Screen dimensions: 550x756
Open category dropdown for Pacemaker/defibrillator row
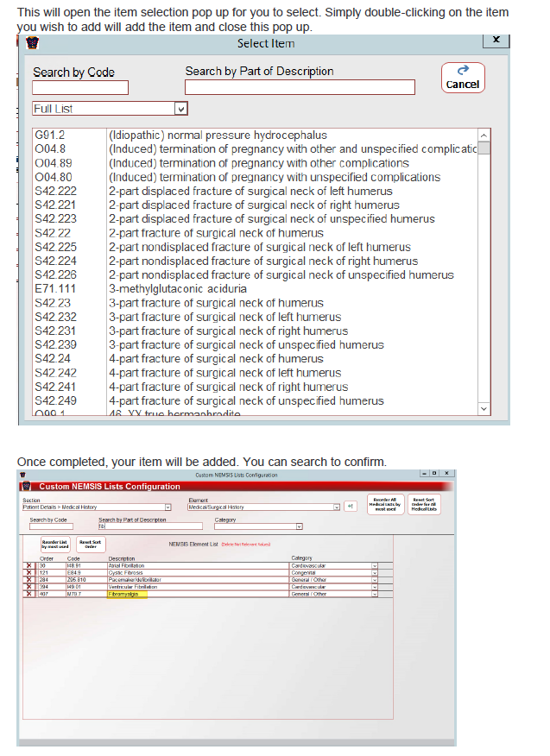click(x=375, y=580)
